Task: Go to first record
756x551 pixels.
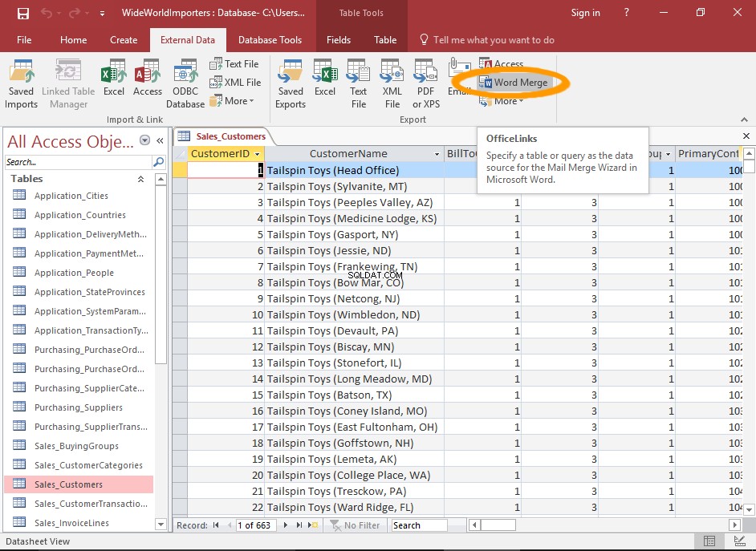Action: tap(216, 525)
